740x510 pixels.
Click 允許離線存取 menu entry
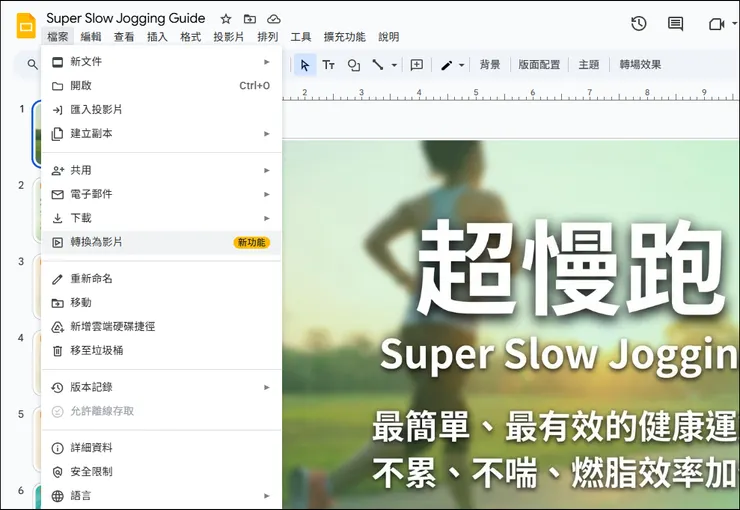tap(161, 411)
